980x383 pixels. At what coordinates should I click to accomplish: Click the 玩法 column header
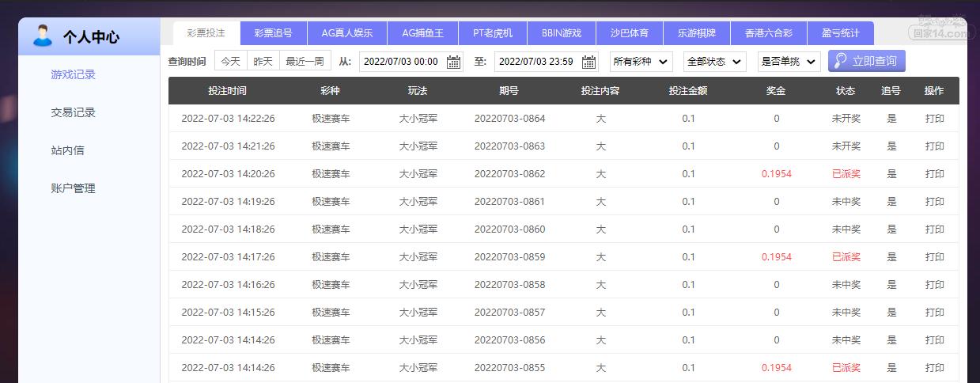point(418,91)
